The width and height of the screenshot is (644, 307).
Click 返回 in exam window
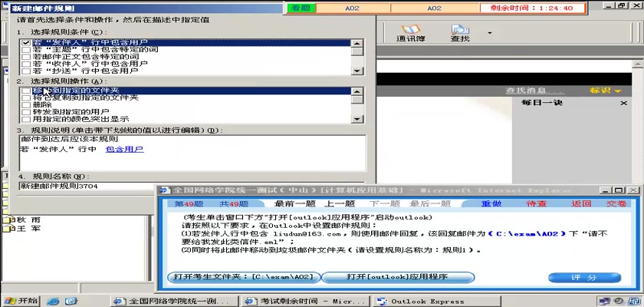pos(581,203)
